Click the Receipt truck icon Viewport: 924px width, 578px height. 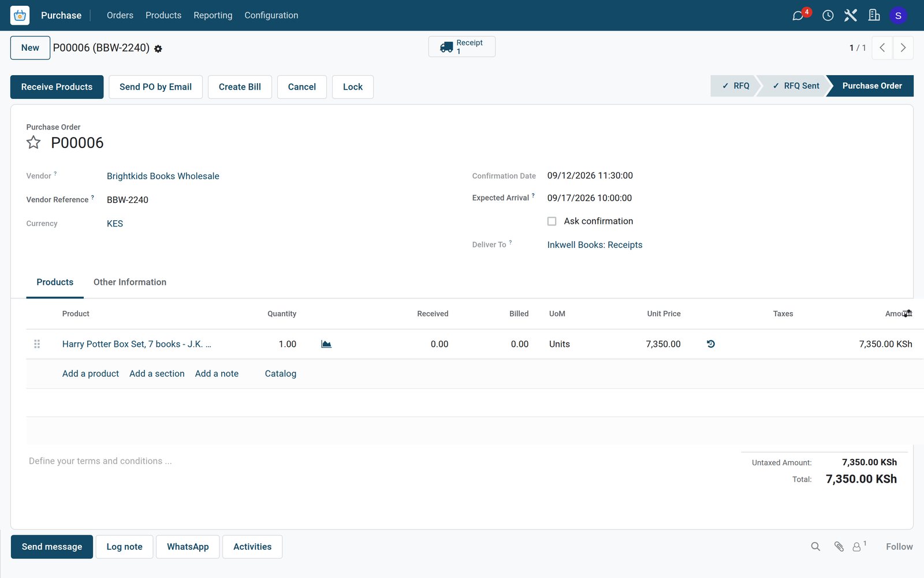click(x=446, y=47)
